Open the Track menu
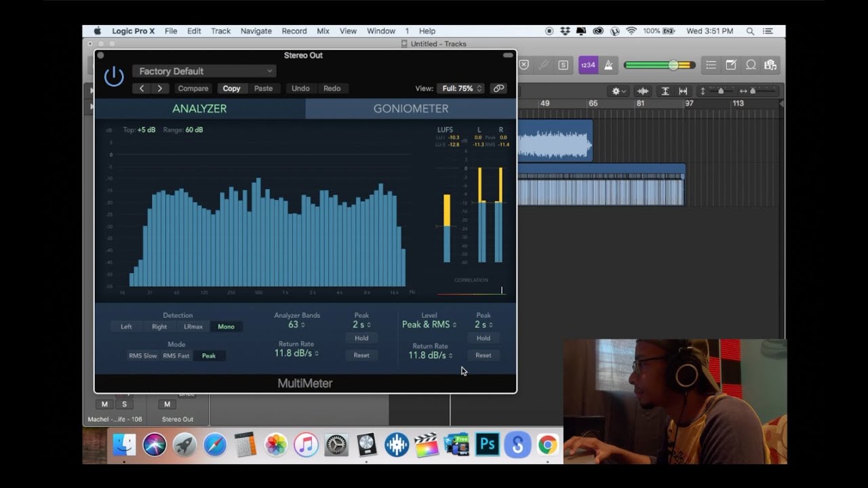This screenshot has width=868, height=488. [x=220, y=31]
